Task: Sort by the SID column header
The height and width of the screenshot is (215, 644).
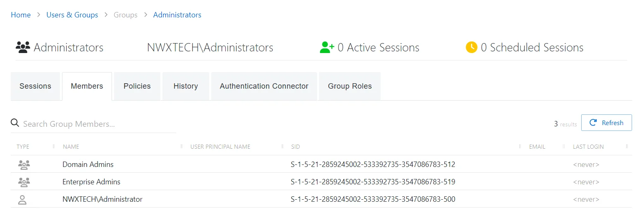Action: (x=296, y=147)
